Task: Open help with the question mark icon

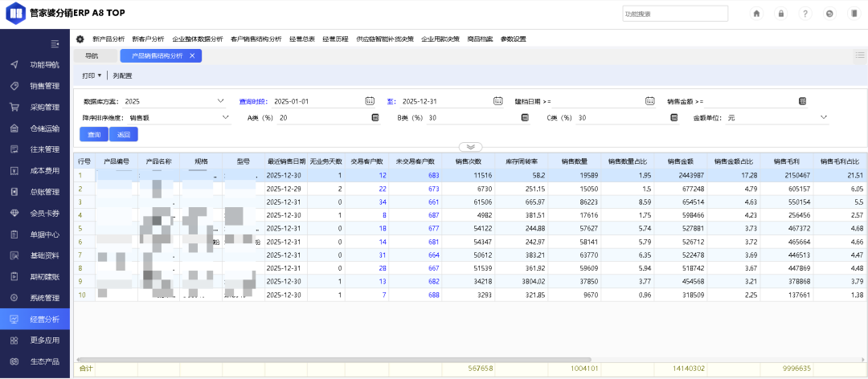Action: point(805,14)
